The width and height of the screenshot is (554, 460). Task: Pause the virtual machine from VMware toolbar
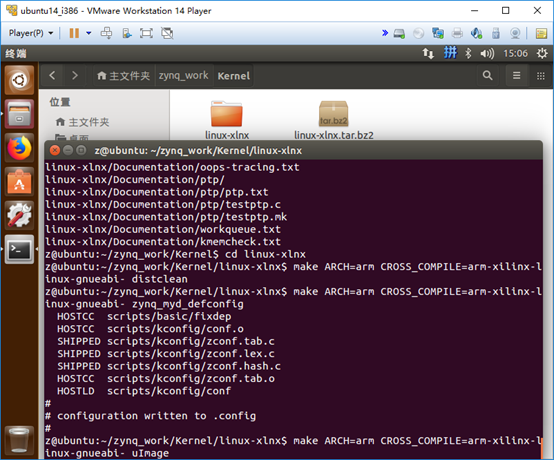[74, 33]
